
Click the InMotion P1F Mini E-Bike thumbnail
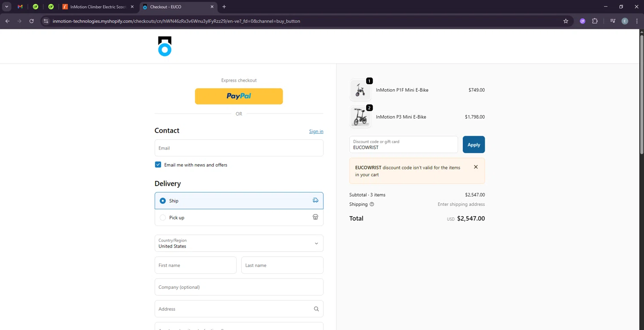click(360, 90)
